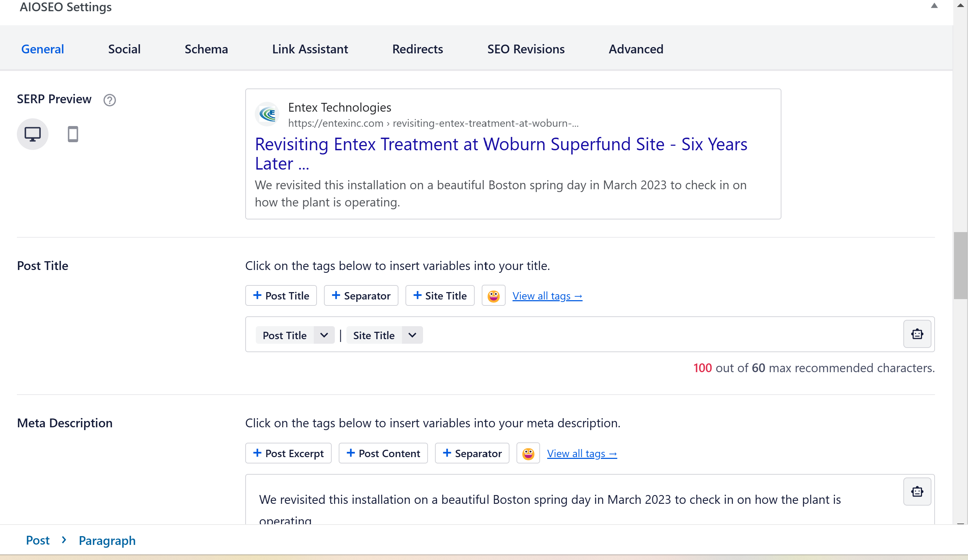Open View all tags link for Post Title
Screen dimensions: 968x560
(x=547, y=296)
